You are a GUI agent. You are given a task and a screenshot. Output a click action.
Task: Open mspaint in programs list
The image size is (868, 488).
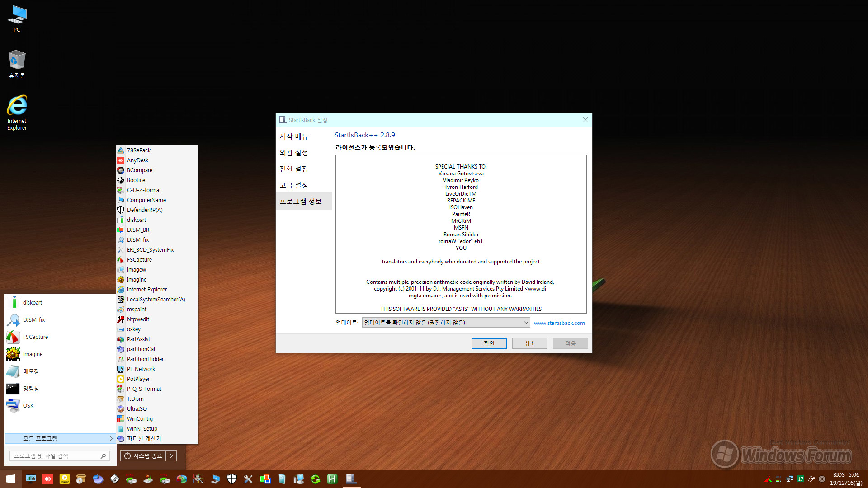(156, 310)
